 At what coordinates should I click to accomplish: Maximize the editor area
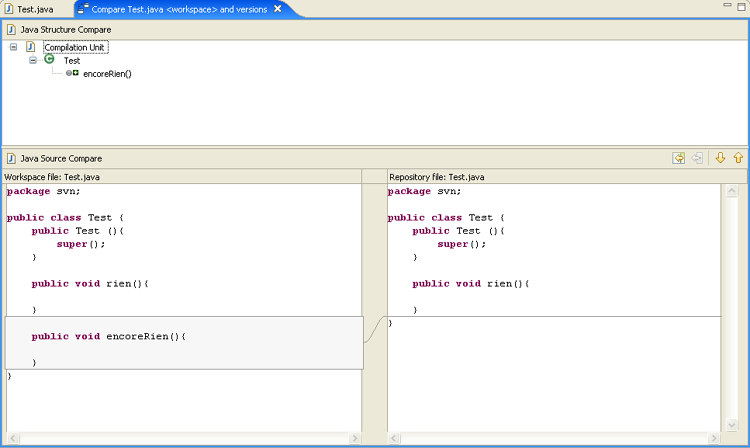point(741,7)
